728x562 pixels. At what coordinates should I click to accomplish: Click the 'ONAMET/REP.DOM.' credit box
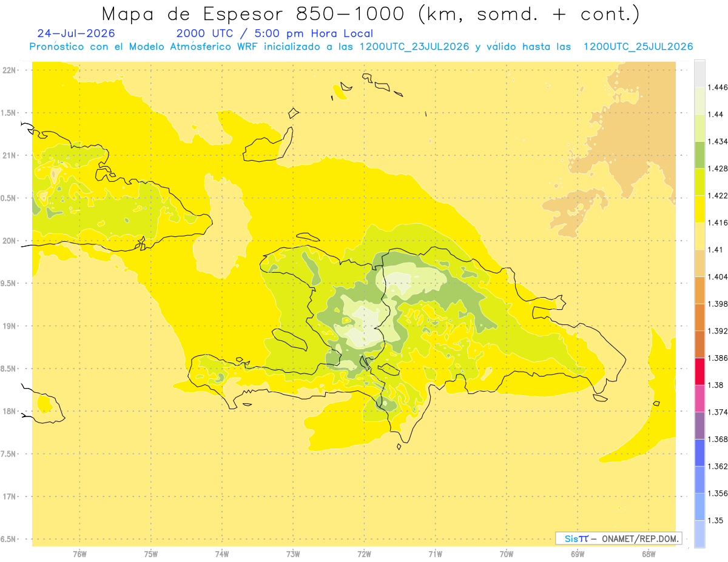[618, 538]
